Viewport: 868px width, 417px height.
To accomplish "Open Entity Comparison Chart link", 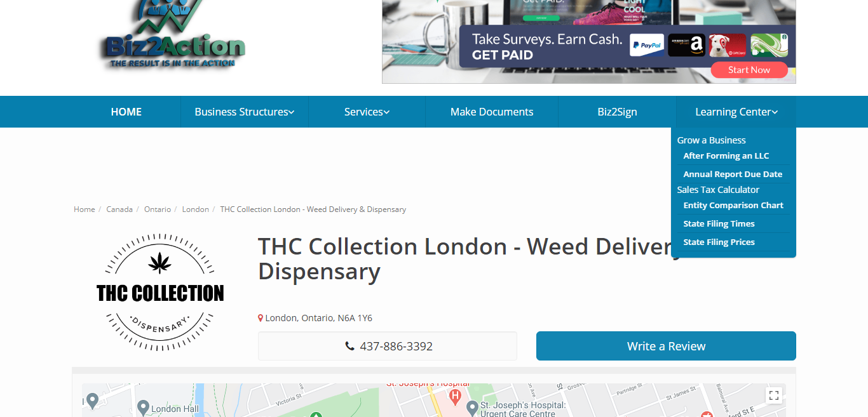I will point(733,205).
